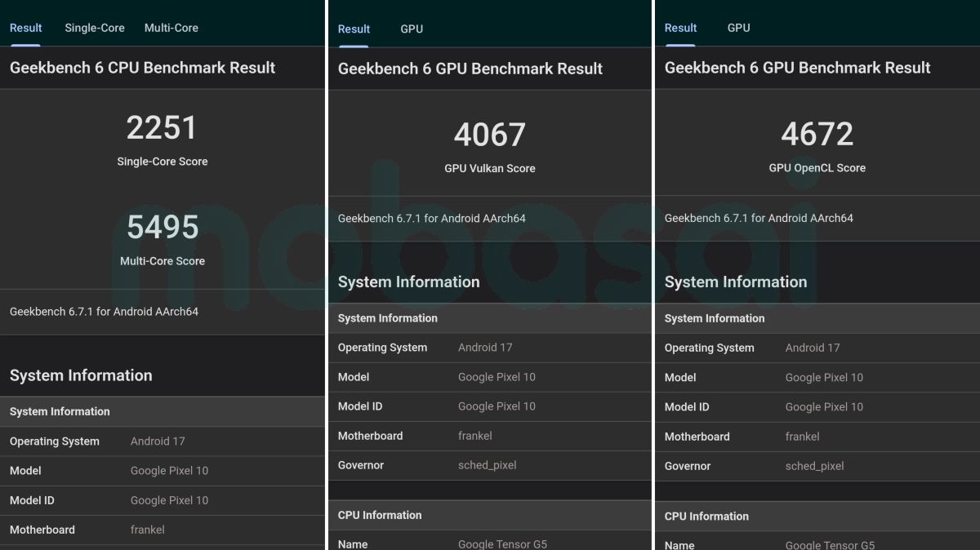The height and width of the screenshot is (550, 980).
Task: Click Geekbench 6.7.1 version text in Vulkan panel
Action: click(x=432, y=219)
